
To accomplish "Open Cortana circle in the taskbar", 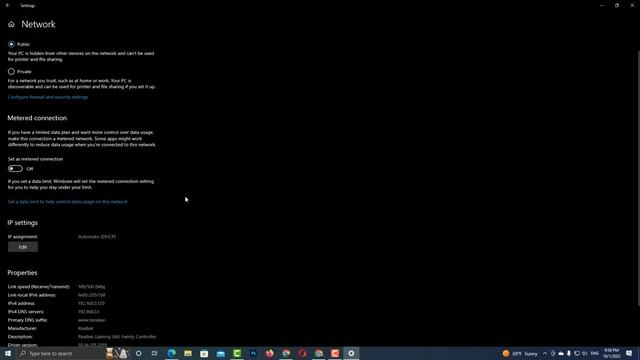I will (x=139, y=353).
